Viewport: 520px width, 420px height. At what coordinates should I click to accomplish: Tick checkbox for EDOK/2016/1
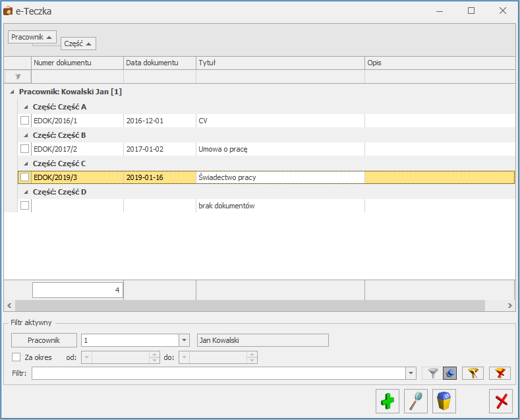(24, 121)
